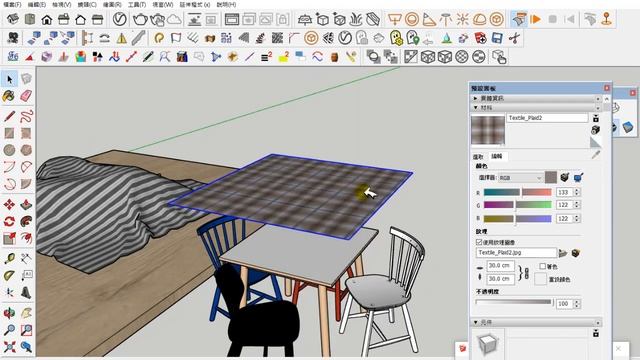Viewport: 640px width, 360px height.
Task: Click the scissors icon in second toolbar
Action: point(514,38)
